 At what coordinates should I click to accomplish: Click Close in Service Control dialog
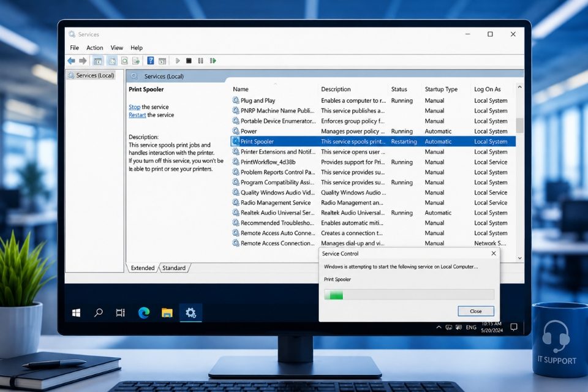[x=475, y=311]
